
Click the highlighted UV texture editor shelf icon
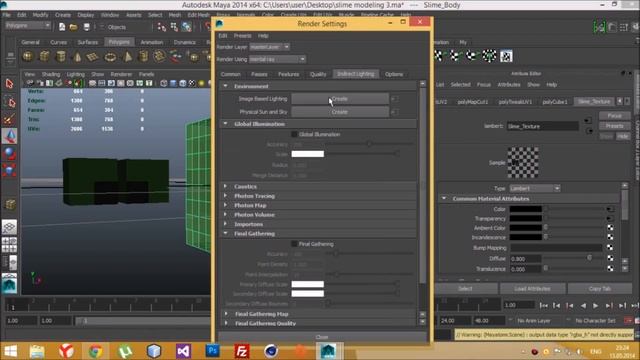tap(506, 56)
